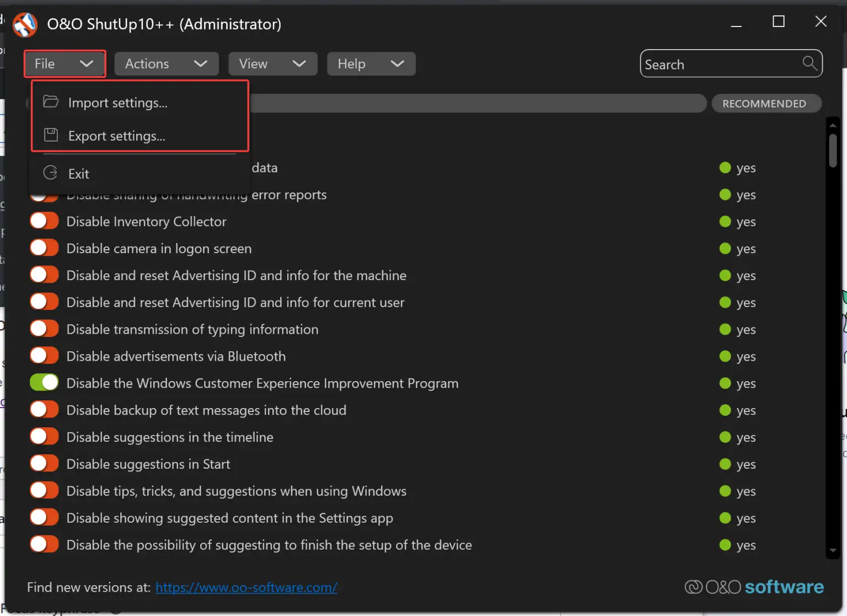Viewport: 847px width, 616px height.
Task: Click scrollbar down arrow in settings list
Action: [x=833, y=550]
